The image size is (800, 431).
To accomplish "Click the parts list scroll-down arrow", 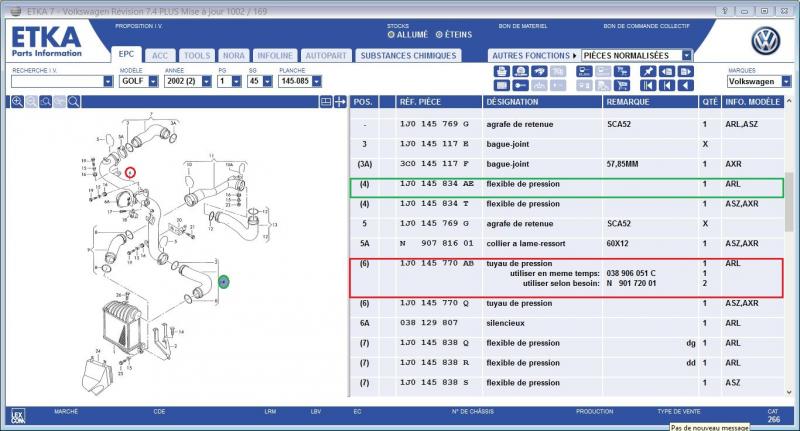I will point(789,392).
